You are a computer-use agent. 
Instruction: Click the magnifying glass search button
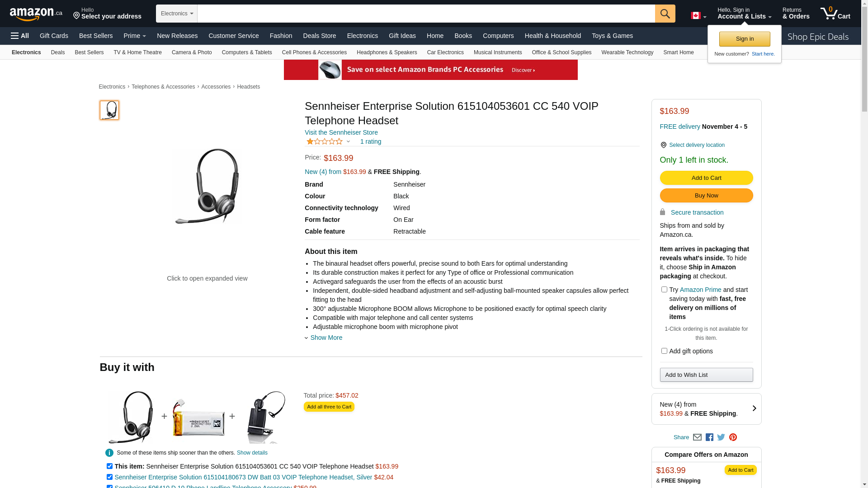[665, 14]
